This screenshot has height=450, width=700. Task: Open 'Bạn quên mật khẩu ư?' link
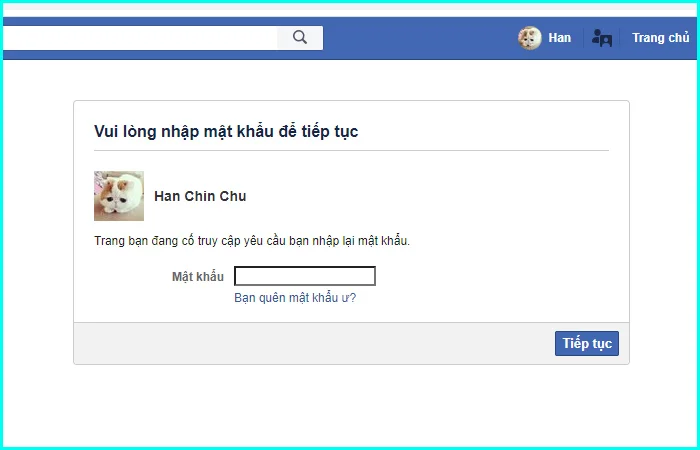[295, 298]
